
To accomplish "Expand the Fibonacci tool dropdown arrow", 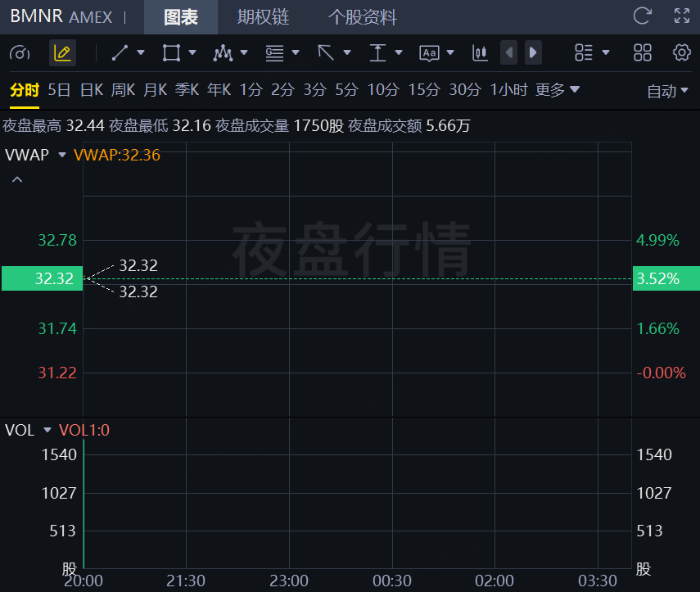I will (x=295, y=52).
